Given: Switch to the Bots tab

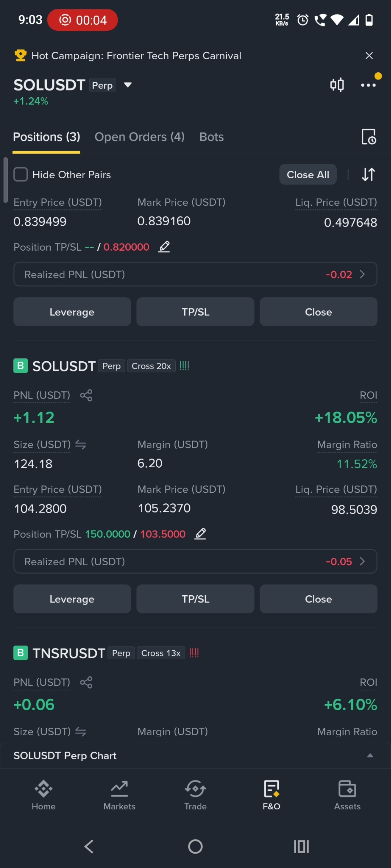Looking at the screenshot, I should 211,137.
